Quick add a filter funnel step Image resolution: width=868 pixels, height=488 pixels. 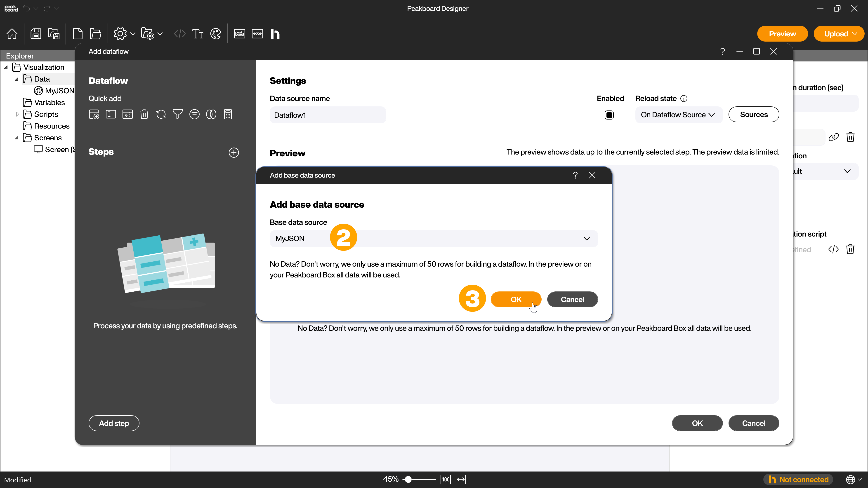tap(178, 115)
